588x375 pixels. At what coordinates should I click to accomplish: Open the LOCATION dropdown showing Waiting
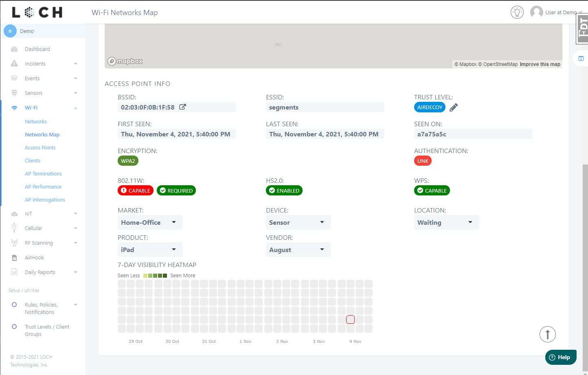point(447,222)
